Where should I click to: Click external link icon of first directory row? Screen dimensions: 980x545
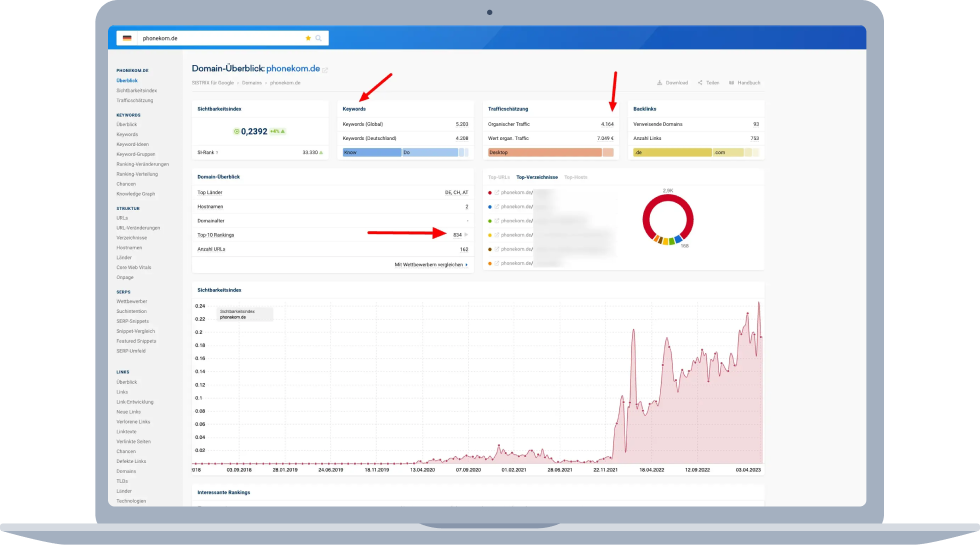pos(497,192)
